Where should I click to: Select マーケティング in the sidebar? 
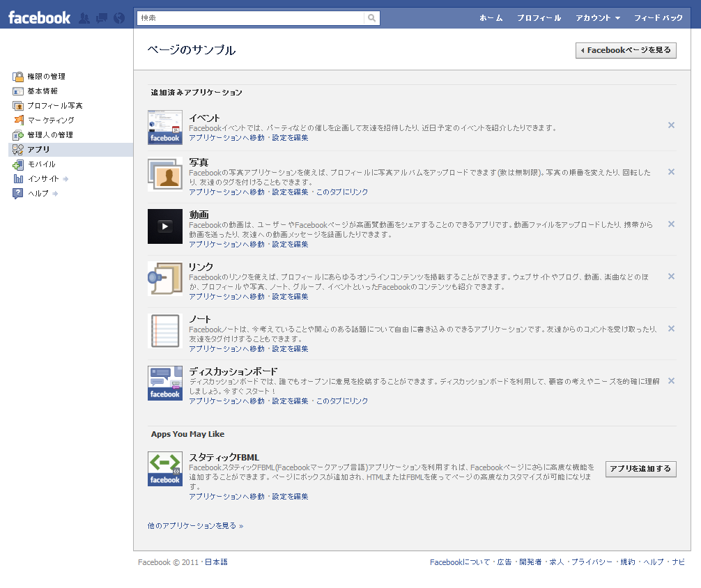click(51, 121)
